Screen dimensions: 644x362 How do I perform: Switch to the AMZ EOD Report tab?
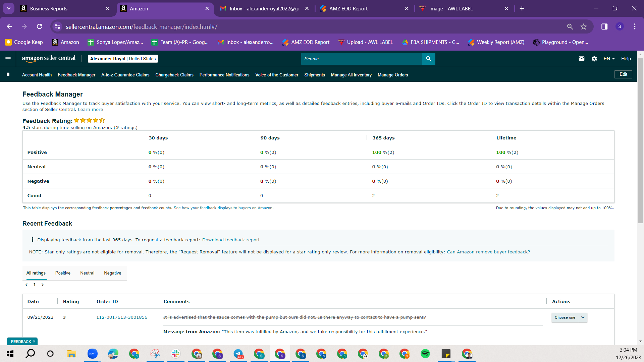(364, 9)
